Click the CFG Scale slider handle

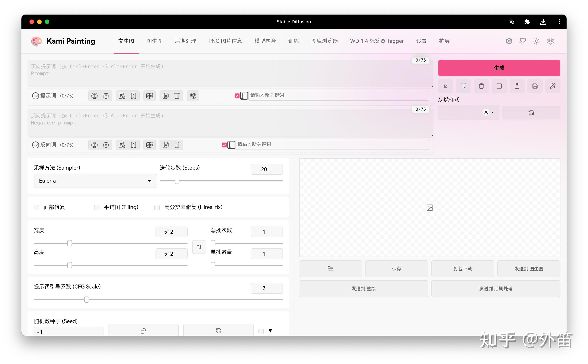pyautogui.click(x=87, y=300)
